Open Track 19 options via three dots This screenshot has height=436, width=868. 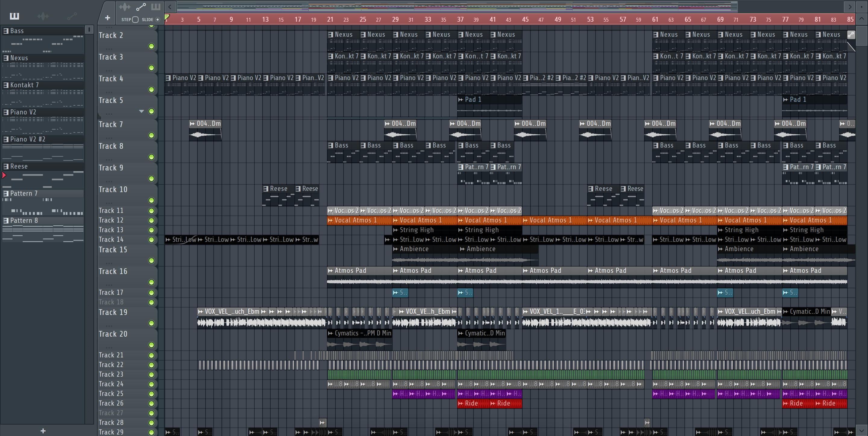pyautogui.click(x=109, y=326)
